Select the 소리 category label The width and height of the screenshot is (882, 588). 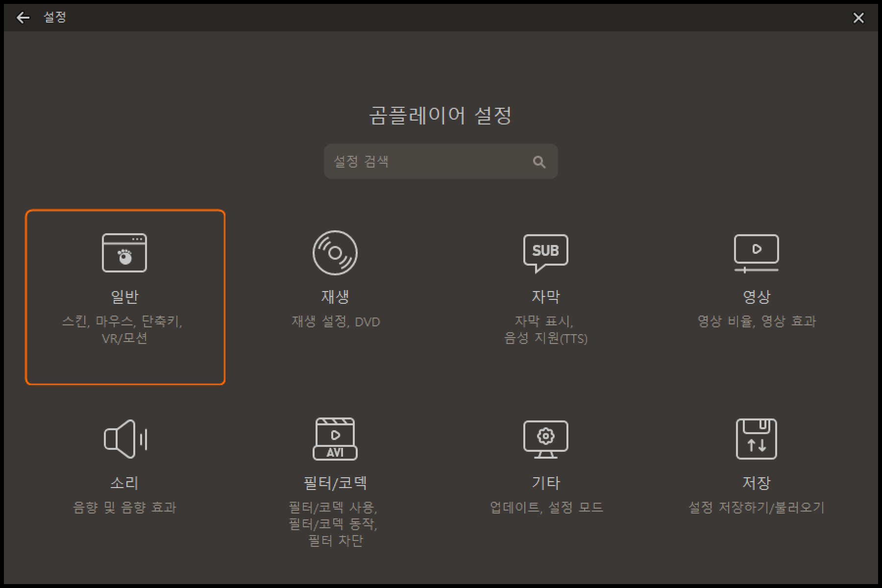coord(124,483)
